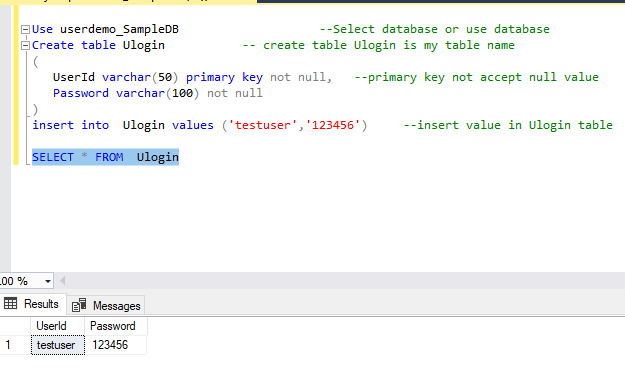Click the UserId column header
The height and width of the screenshot is (370, 625).
click(58, 326)
